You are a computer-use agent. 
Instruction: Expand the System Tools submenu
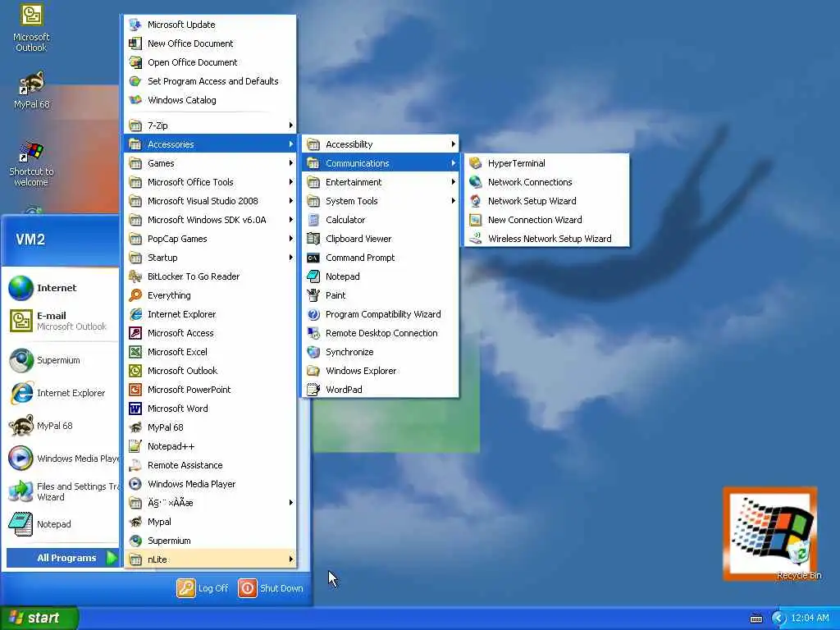[x=381, y=201]
